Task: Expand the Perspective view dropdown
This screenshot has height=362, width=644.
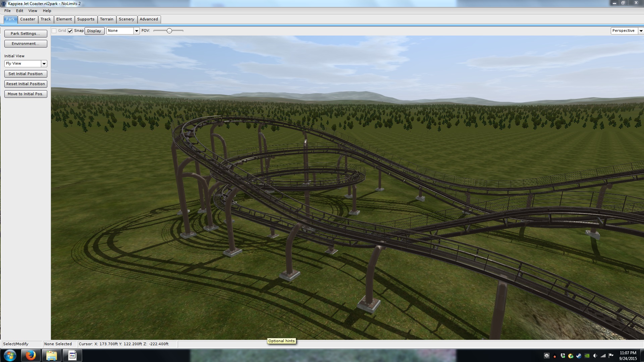Action: pos(641,31)
